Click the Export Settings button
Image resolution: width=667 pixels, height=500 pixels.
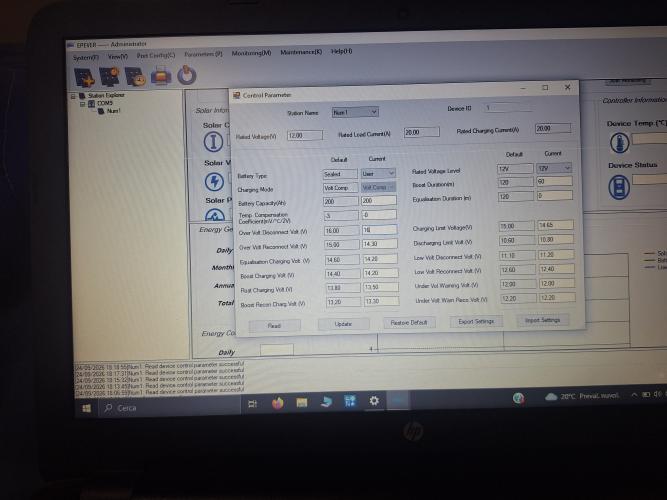(x=476, y=321)
